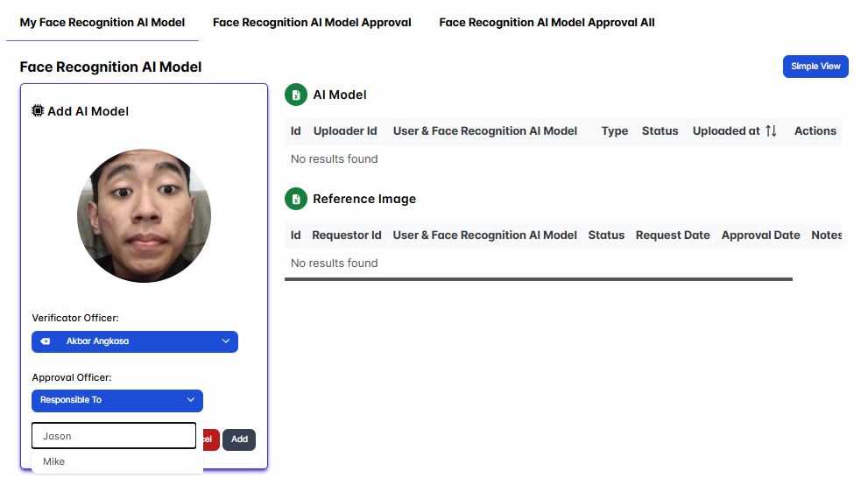Expand the Verificator Officer dropdown chevron
Screen dimensions: 868x492
(x=225, y=341)
